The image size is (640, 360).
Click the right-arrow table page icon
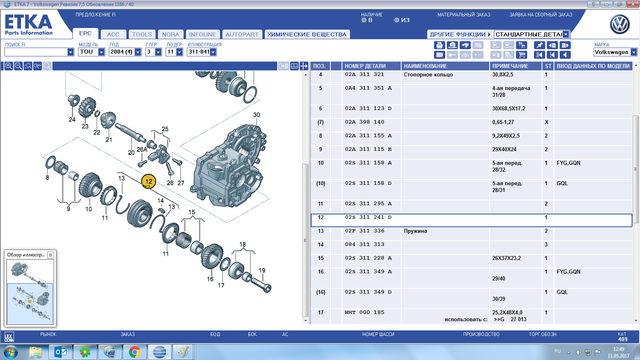point(565,45)
